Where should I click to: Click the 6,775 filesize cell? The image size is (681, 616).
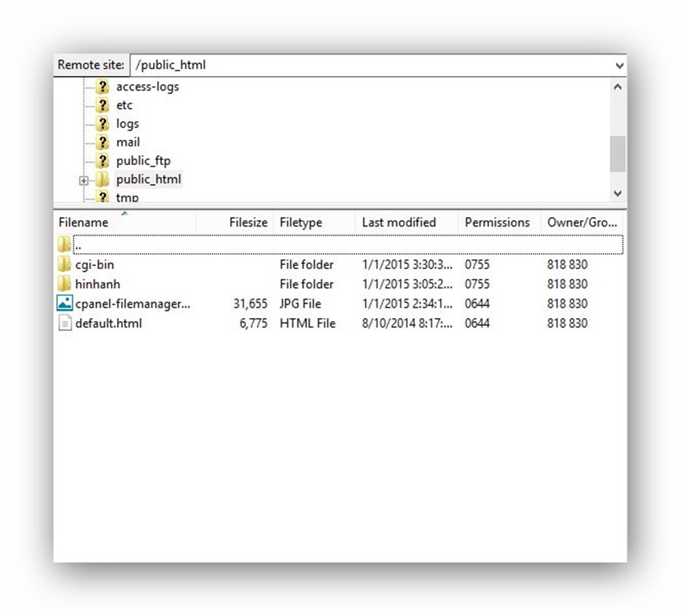tap(254, 324)
